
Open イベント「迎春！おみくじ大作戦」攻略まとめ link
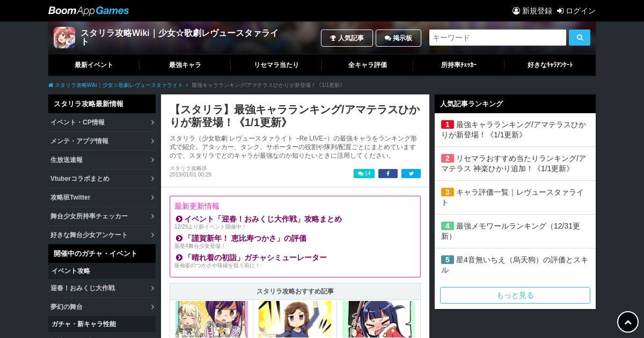pos(263,219)
